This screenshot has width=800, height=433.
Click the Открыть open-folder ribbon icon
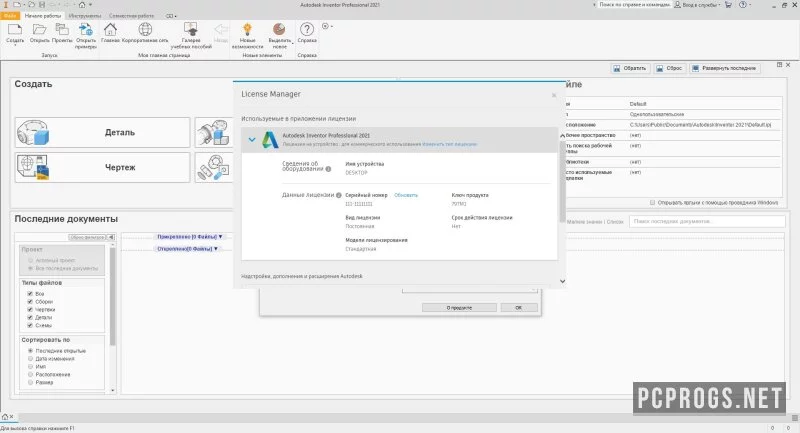tap(39, 30)
